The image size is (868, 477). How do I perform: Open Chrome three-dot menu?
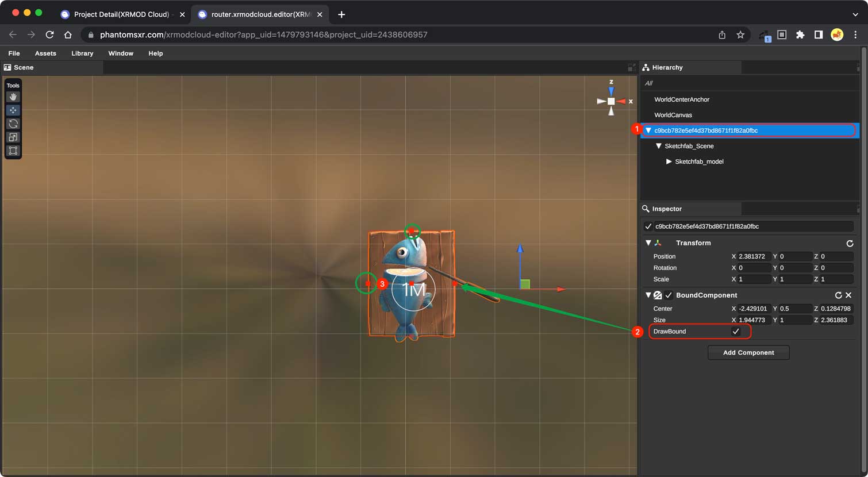(855, 34)
